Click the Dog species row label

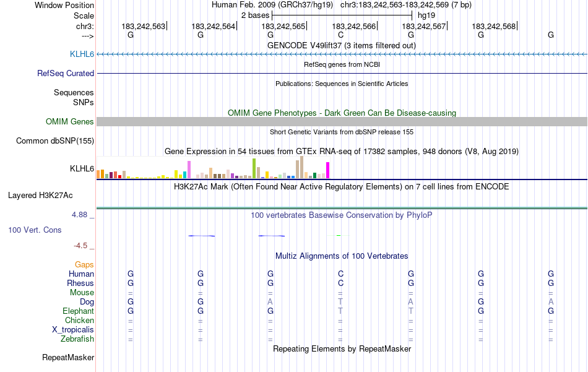[87, 302]
